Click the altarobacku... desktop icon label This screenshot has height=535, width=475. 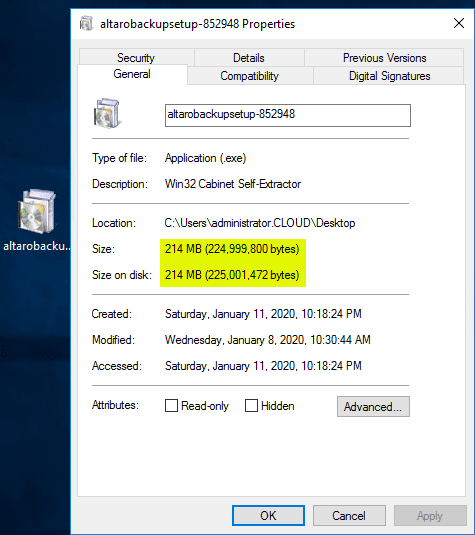coord(36,246)
